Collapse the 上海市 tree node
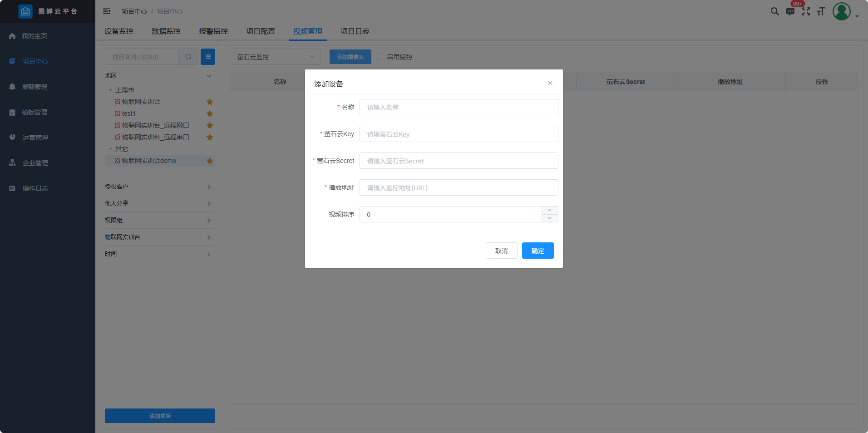This screenshot has height=433, width=868. 110,90
